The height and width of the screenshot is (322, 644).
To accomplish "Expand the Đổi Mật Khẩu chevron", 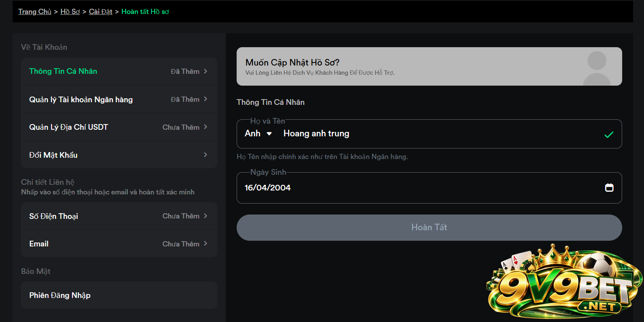I will (x=206, y=155).
